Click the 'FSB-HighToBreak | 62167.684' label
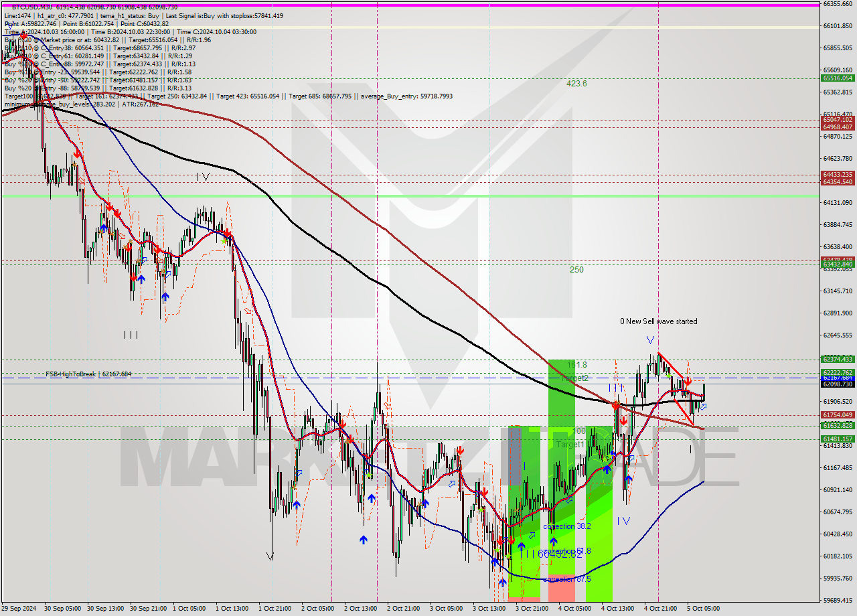The width and height of the screenshot is (857, 616). [88, 374]
